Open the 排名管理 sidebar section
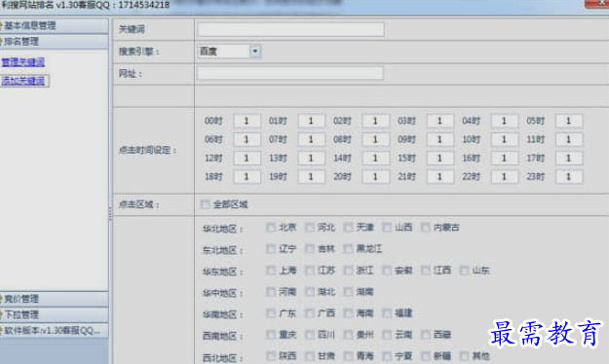The width and height of the screenshot is (609, 364). coord(54,42)
